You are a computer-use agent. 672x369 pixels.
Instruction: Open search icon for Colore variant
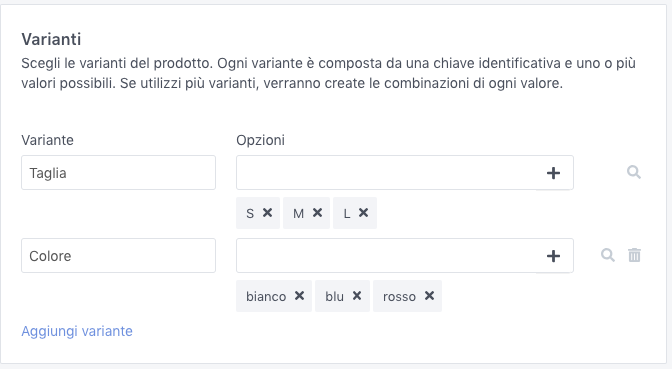pos(608,255)
